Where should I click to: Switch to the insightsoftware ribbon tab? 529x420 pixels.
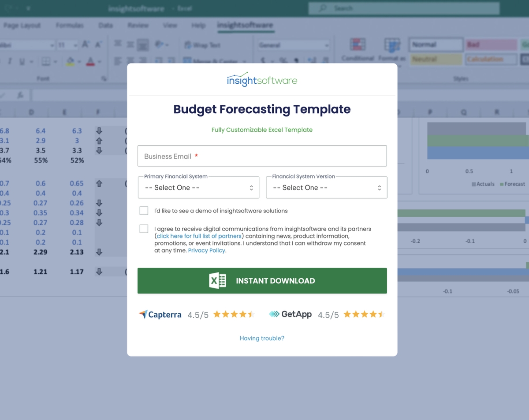click(x=245, y=25)
